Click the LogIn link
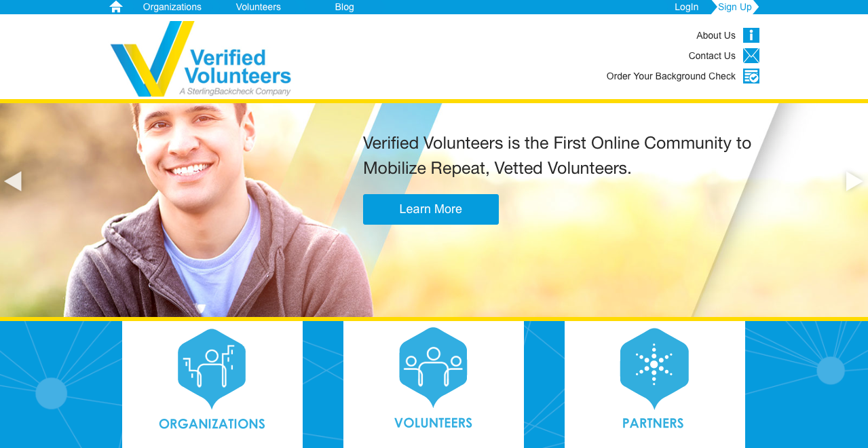 point(687,7)
